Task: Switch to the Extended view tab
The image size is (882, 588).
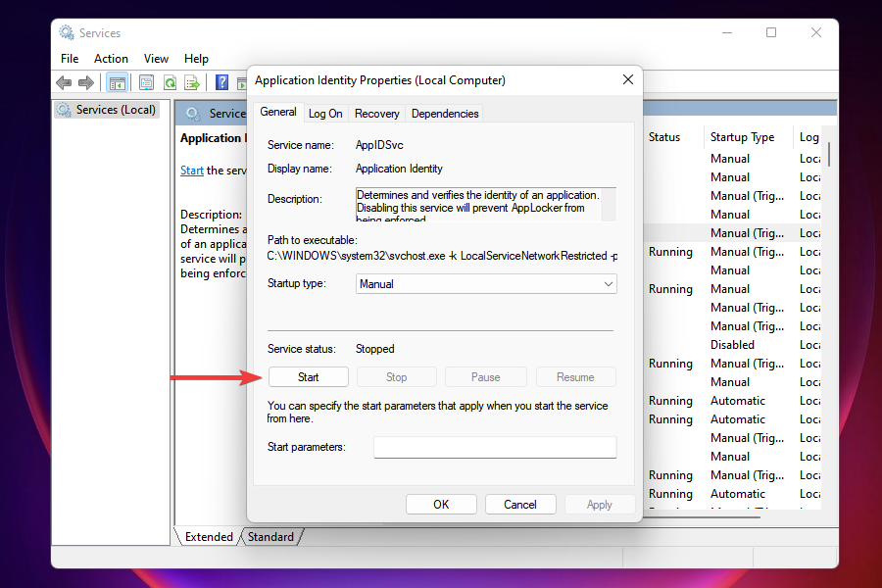Action: (209, 537)
